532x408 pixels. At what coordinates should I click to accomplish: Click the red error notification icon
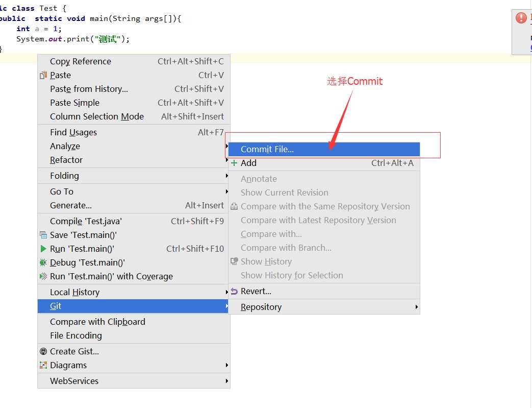pyautogui.click(x=521, y=17)
